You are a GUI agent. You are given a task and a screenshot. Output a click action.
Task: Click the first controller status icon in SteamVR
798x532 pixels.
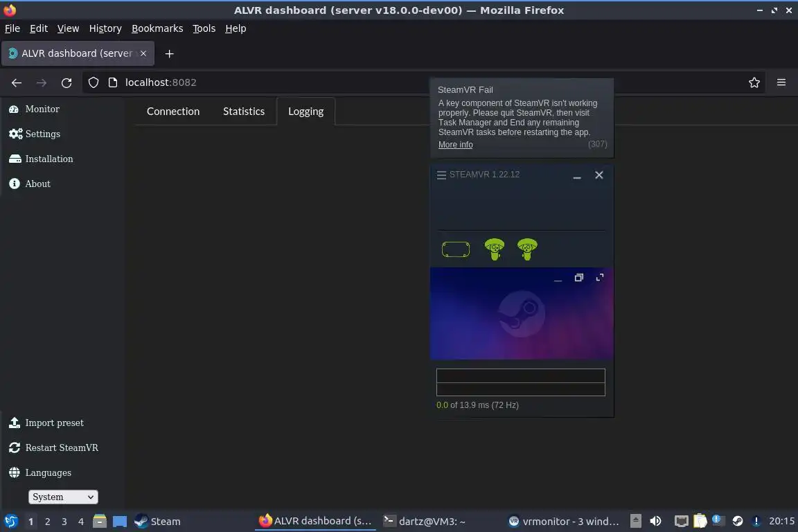[x=494, y=249]
